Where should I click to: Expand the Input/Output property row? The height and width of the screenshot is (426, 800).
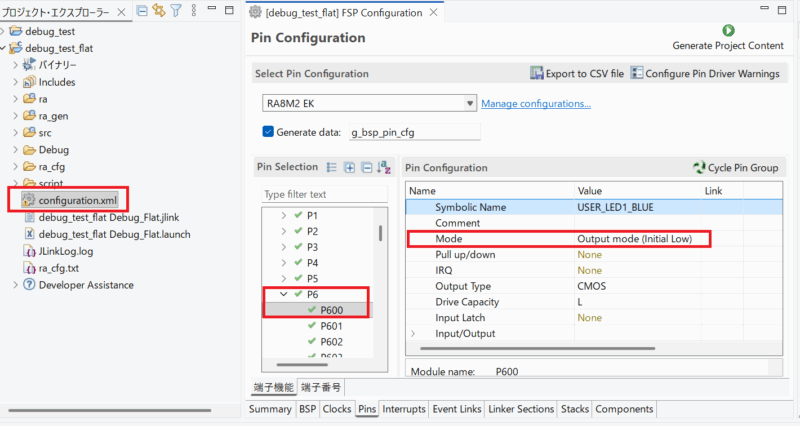pos(413,334)
